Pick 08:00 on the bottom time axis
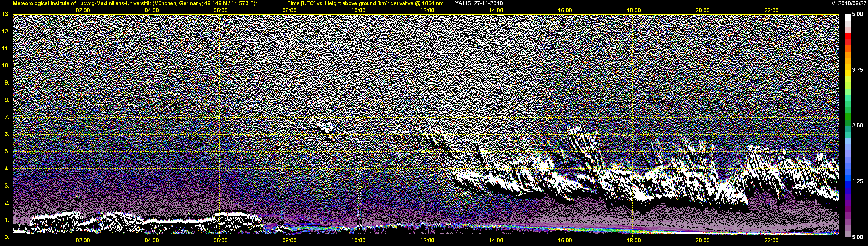868x246 pixels. click(289, 241)
